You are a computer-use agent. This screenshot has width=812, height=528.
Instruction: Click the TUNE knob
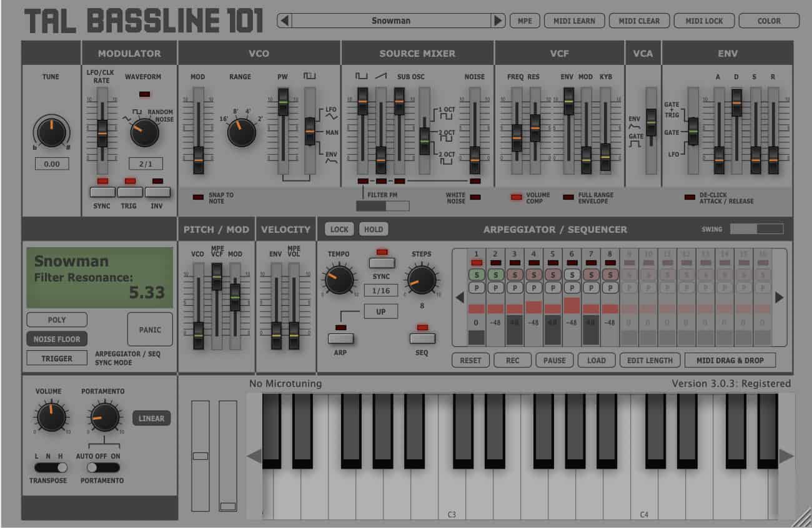pyautogui.click(x=51, y=132)
